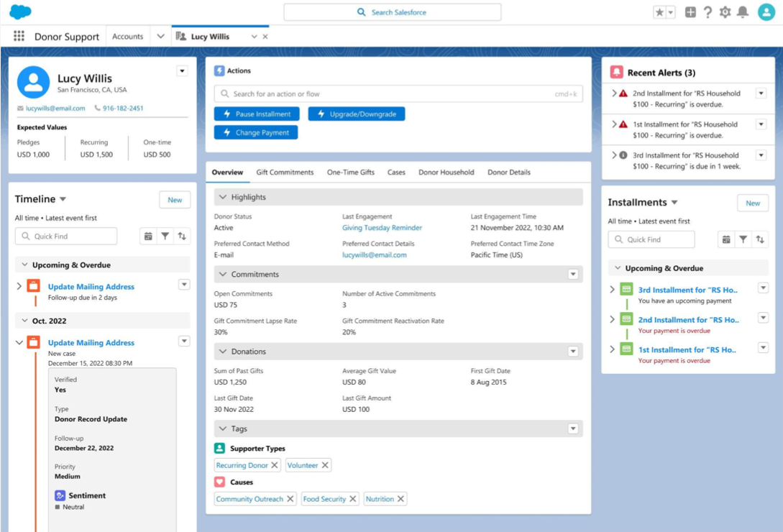
Task: Click Lucy Willis profile avatar
Action: (x=34, y=83)
